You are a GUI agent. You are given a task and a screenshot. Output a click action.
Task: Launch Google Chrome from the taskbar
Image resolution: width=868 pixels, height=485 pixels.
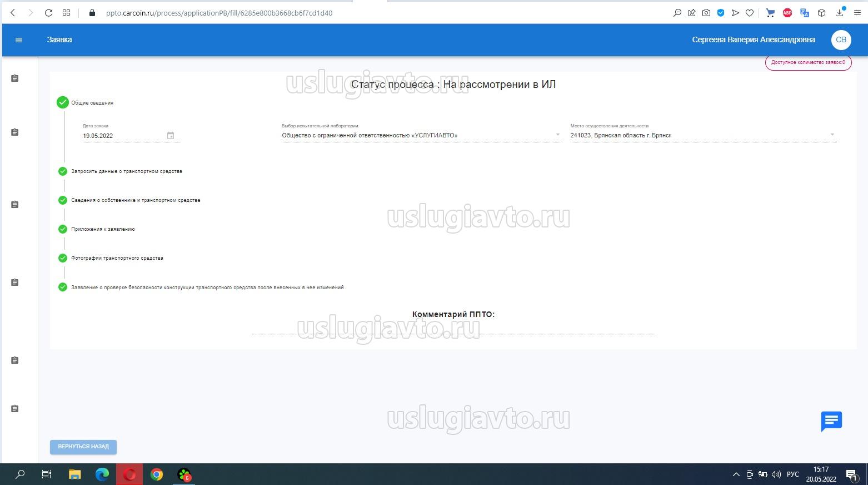157,474
